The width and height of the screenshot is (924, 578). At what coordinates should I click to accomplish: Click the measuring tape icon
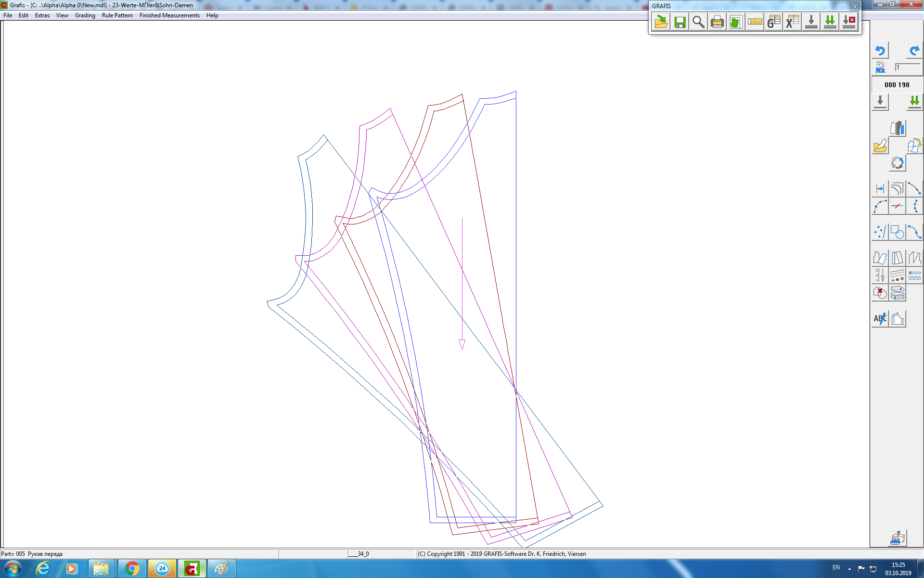[x=755, y=22]
